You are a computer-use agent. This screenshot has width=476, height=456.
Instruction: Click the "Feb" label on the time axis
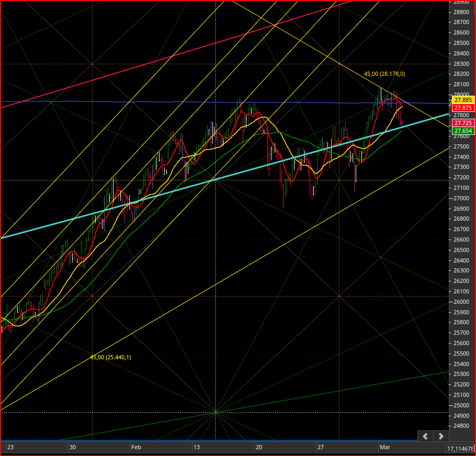point(136,447)
